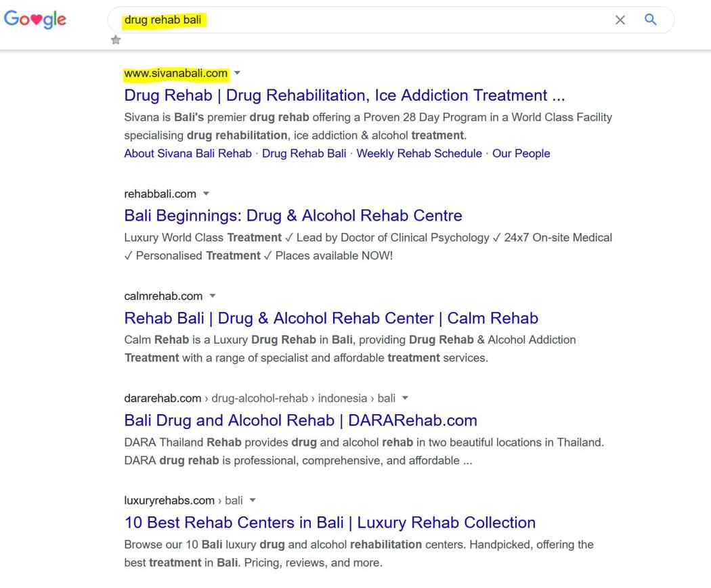Open the DARARehab.com result link

(x=300, y=420)
